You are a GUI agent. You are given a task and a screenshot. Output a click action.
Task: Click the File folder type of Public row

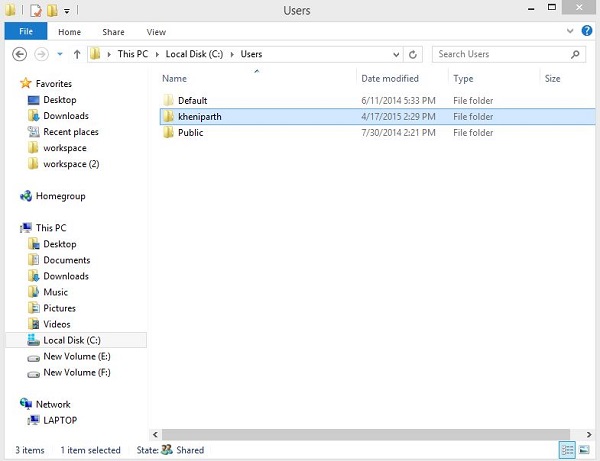point(473,132)
